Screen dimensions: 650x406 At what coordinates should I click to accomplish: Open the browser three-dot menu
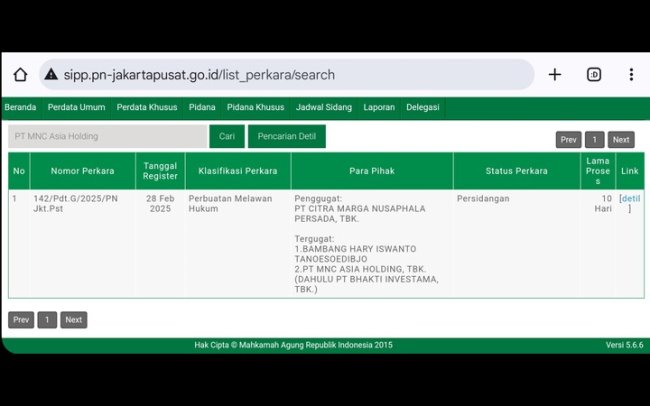tap(631, 75)
